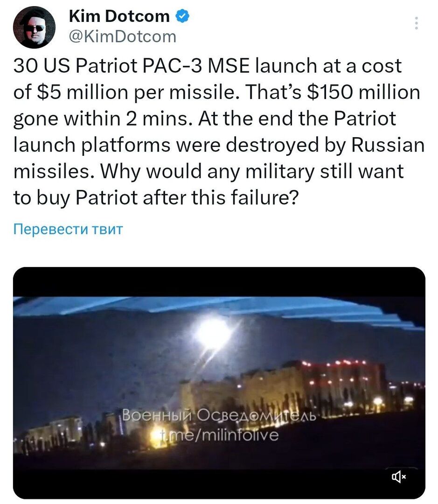Click the red-lit building in the video
438x504 pixels.
coord(345,378)
